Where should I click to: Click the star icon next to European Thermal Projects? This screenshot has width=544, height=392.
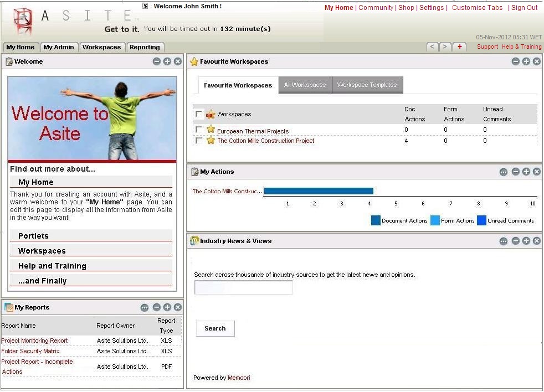coord(211,130)
